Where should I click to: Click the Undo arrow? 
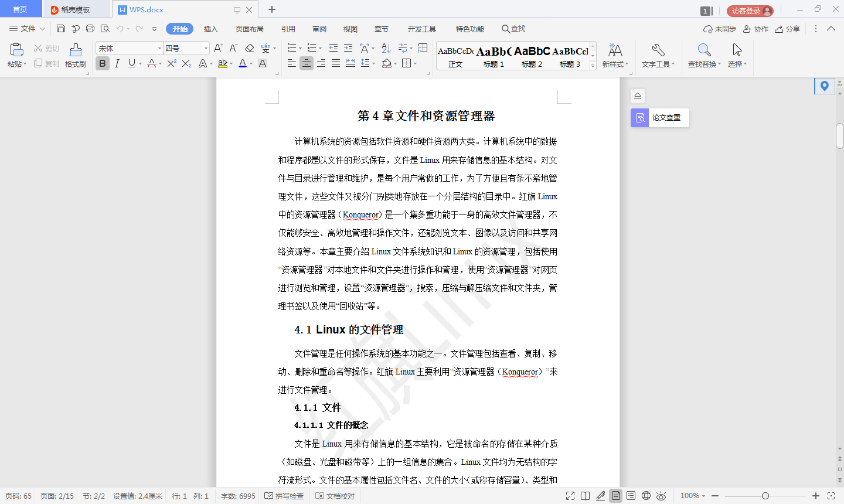[120, 28]
